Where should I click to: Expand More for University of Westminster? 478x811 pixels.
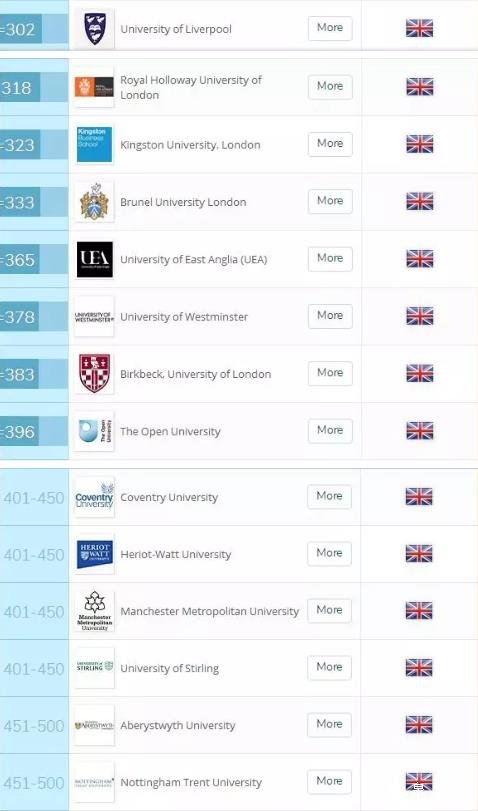[x=330, y=316]
